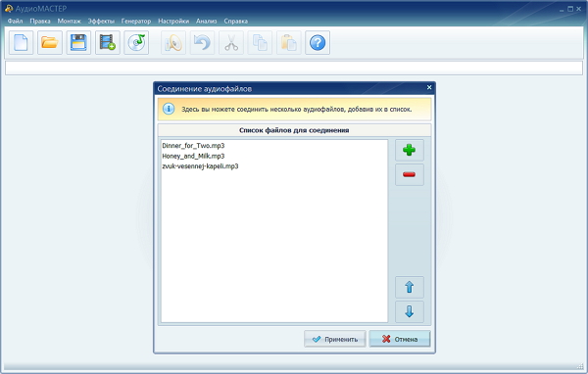Open the Анализ menu
Viewport: 588px width, 374px height.
click(206, 21)
